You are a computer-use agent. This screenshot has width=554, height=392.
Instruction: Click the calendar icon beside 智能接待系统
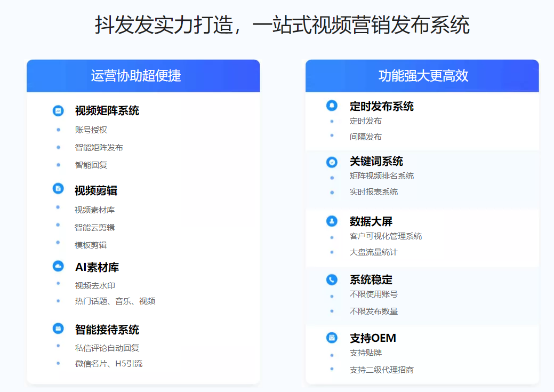[58, 329]
